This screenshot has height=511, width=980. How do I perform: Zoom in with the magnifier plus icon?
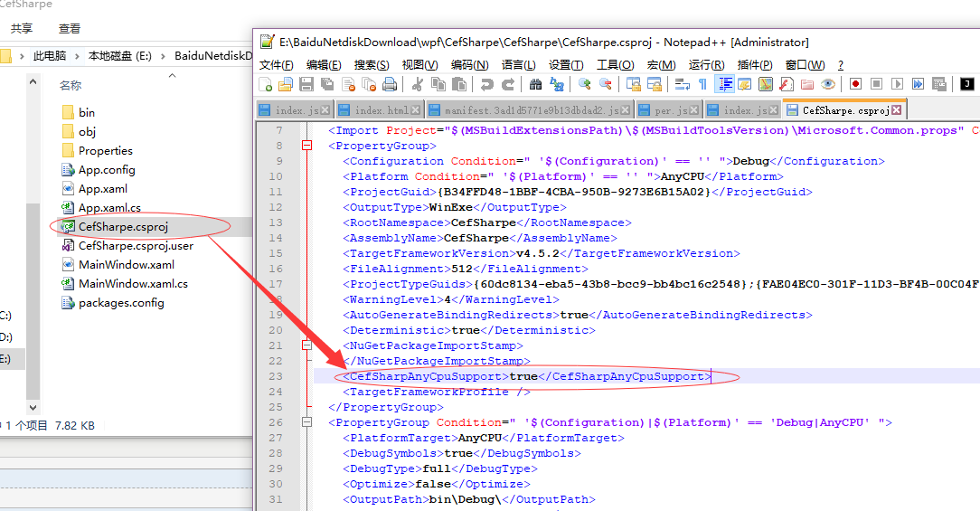tap(584, 84)
